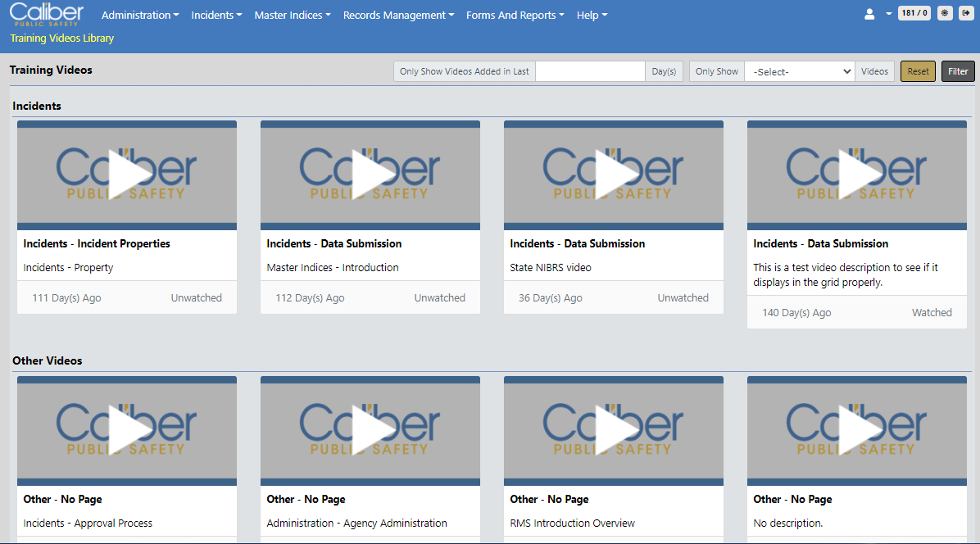The height and width of the screenshot is (544, 980).
Task: Click the days-added input field
Action: [590, 72]
